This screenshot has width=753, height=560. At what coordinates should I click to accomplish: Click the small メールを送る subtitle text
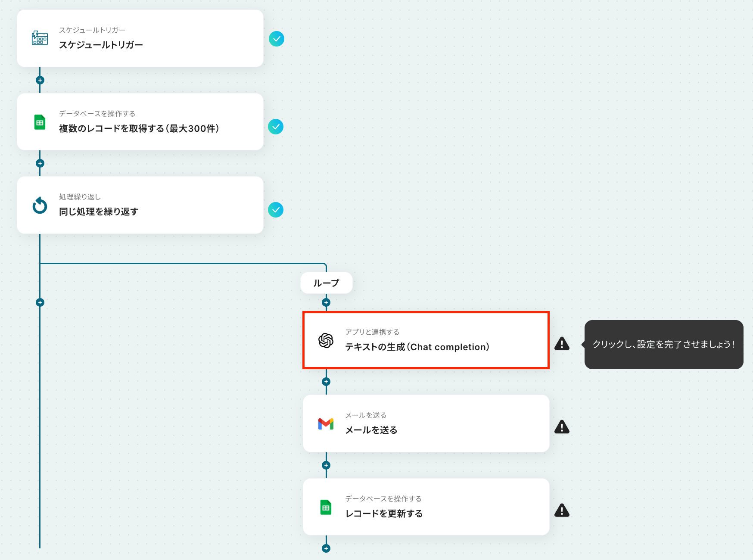(x=366, y=415)
